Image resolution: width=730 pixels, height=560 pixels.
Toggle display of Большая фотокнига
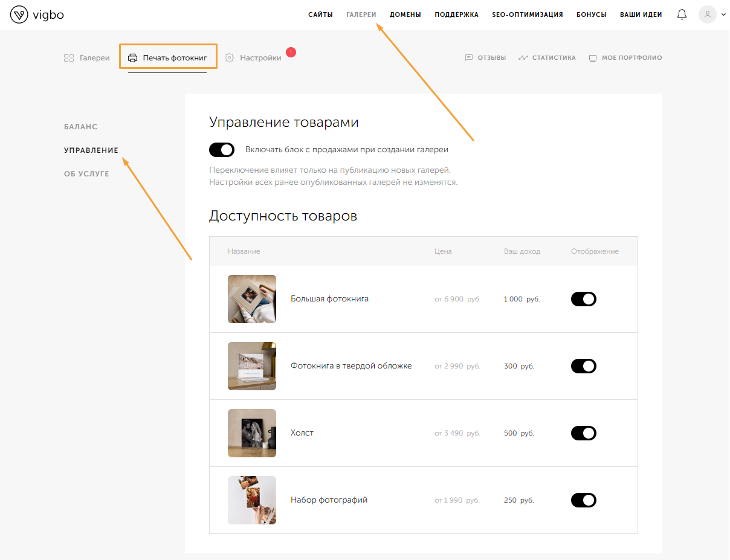(x=583, y=299)
